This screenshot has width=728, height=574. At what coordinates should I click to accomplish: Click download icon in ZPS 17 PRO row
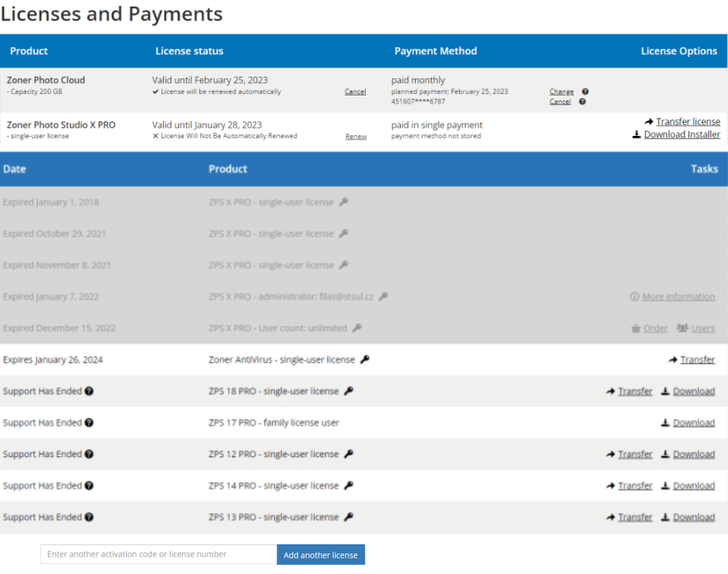pyautogui.click(x=665, y=422)
